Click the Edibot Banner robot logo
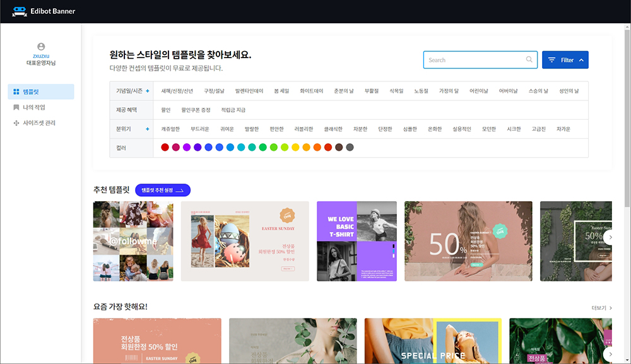631x364 pixels. click(x=20, y=11)
